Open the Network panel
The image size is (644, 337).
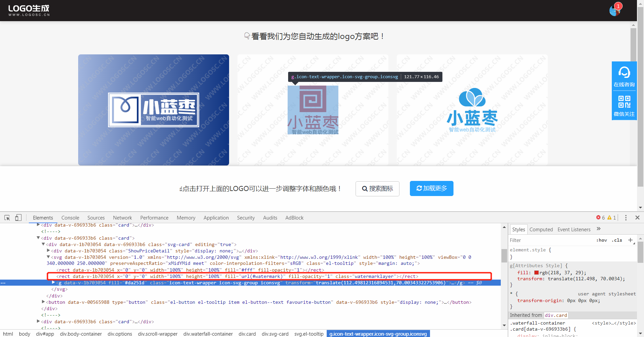pyautogui.click(x=122, y=218)
